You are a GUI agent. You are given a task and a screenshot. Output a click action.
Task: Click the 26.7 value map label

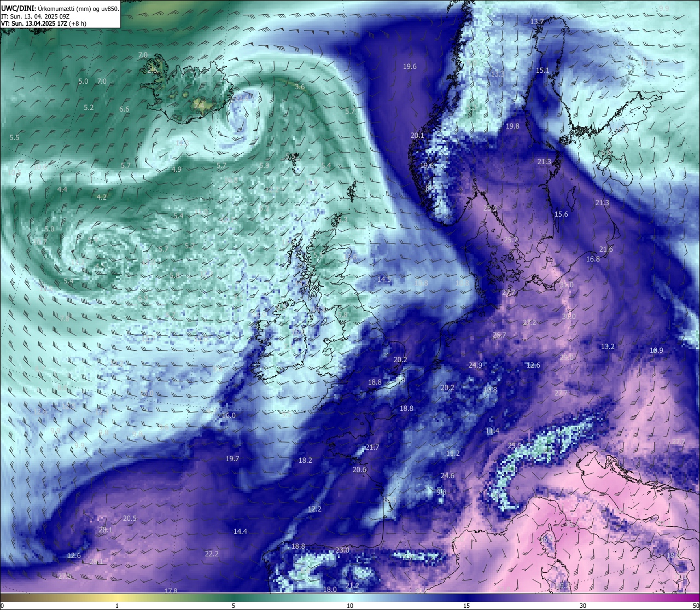499,335
